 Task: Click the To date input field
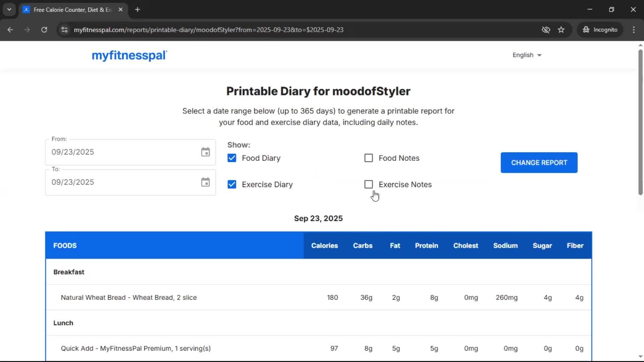[x=130, y=182]
